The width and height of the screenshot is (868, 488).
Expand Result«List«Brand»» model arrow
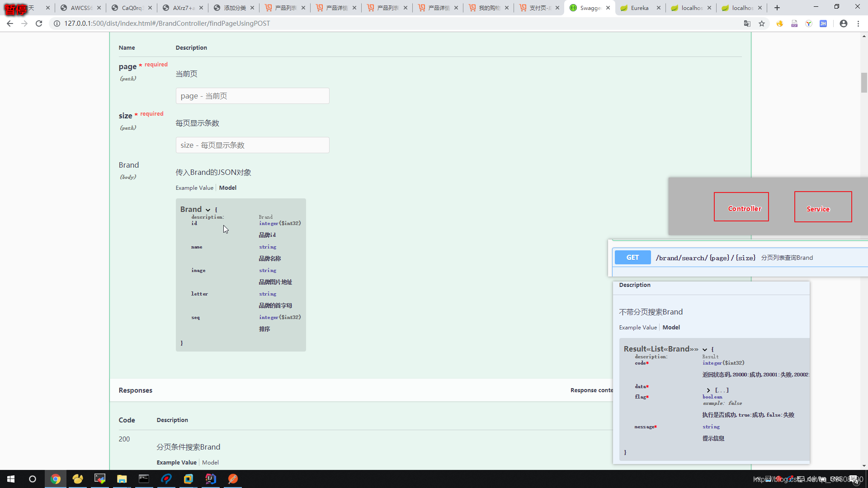click(705, 349)
